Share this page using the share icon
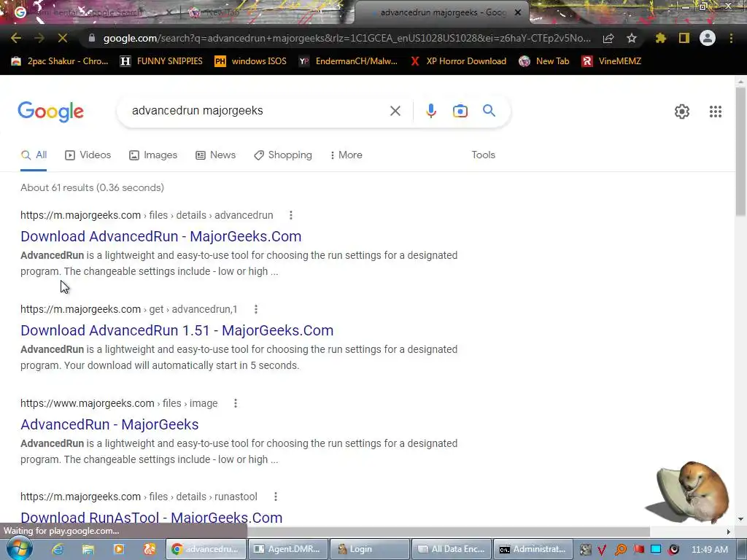This screenshot has width=747, height=560. pos(608,39)
